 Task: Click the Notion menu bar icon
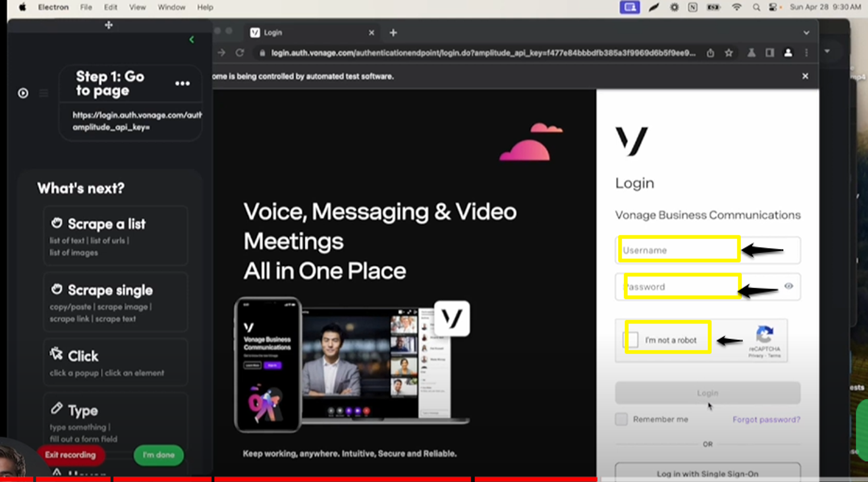(693, 7)
